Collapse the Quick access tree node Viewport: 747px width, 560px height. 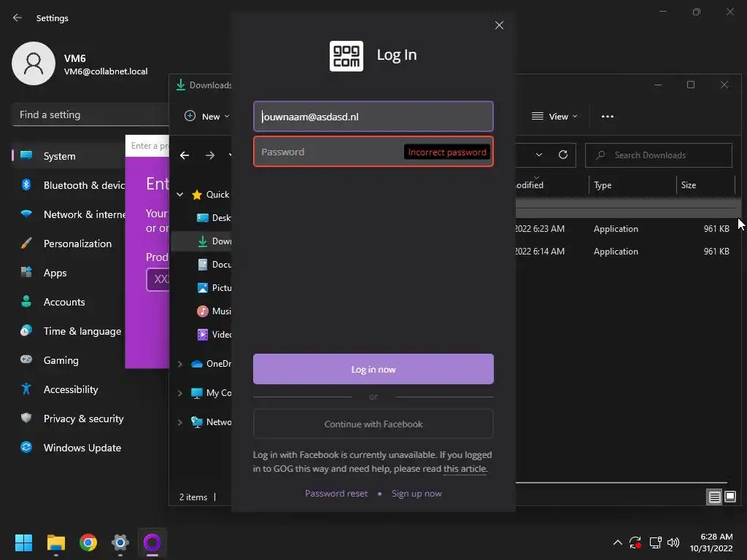pos(179,194)
